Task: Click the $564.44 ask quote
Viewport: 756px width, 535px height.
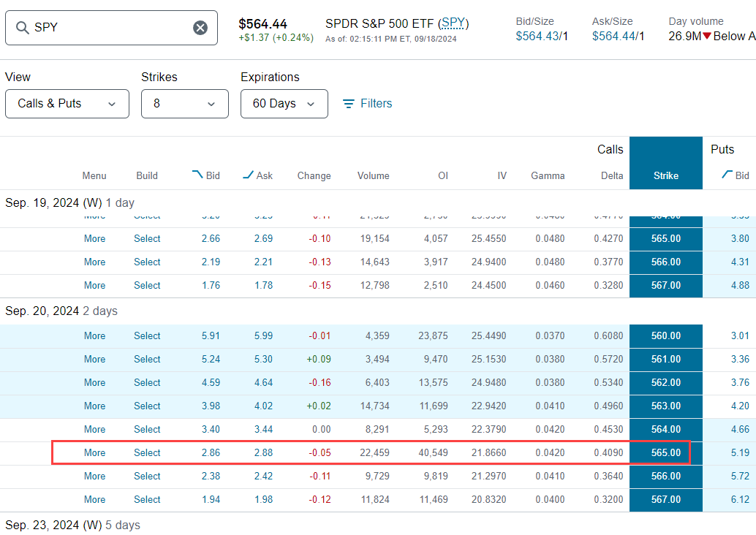Action: [613, 36]
